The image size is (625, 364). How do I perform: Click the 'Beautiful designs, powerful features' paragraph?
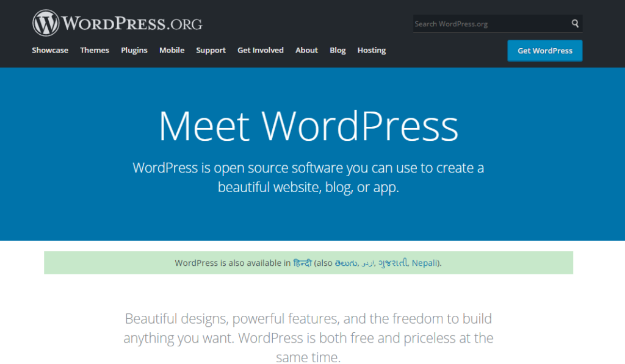coord(308,338)
